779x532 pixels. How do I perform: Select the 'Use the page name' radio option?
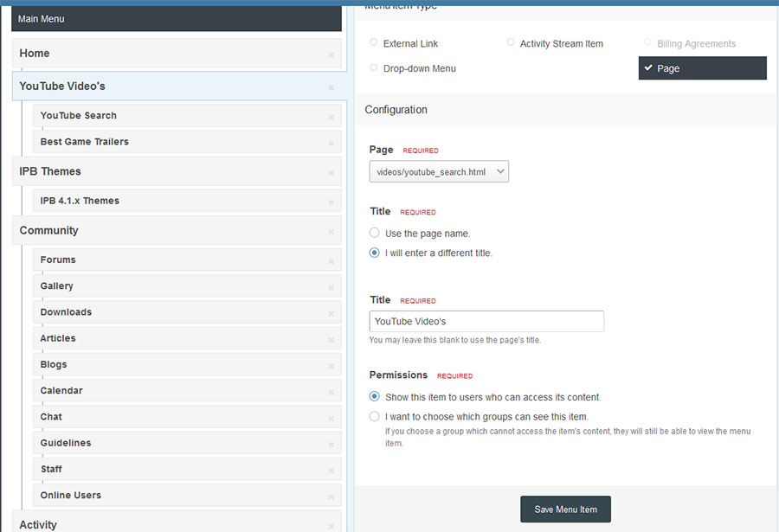pos(374,233)
